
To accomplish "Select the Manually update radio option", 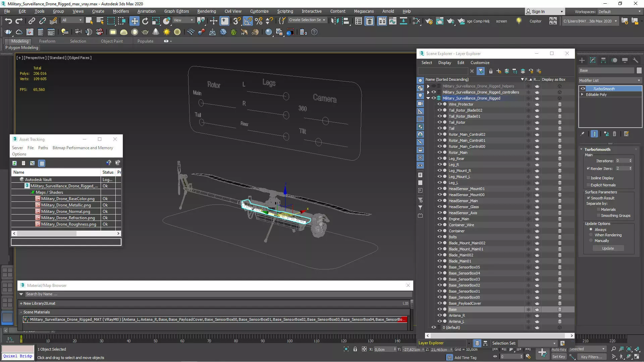I will point(591,241).
